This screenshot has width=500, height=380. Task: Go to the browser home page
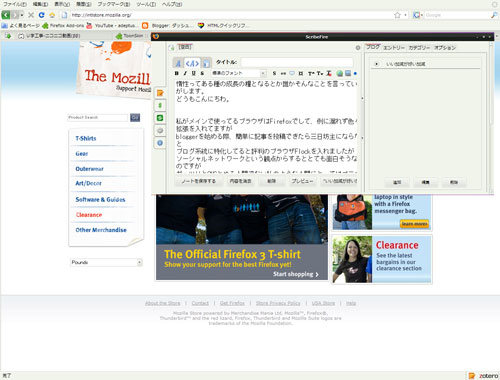[x=52, y=15]
